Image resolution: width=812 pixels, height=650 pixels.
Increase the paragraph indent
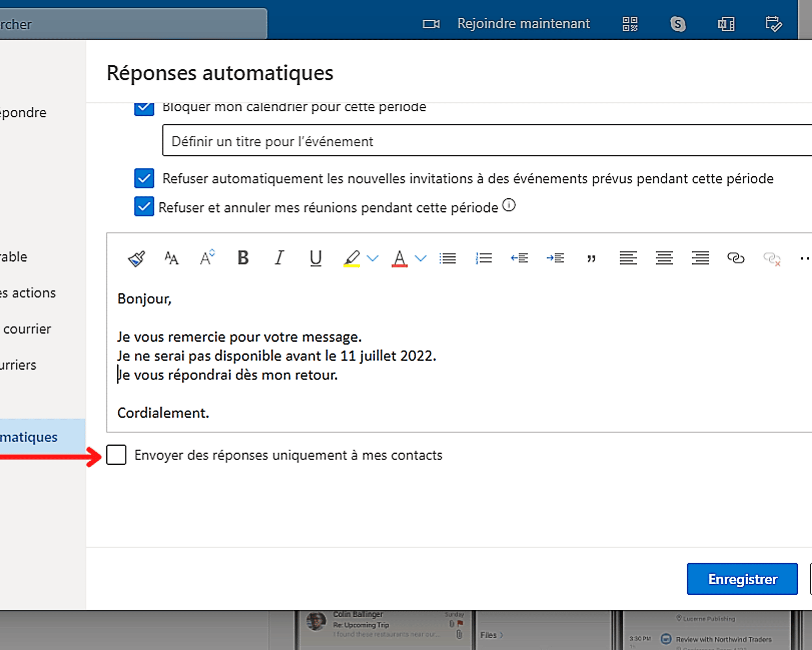555,258
